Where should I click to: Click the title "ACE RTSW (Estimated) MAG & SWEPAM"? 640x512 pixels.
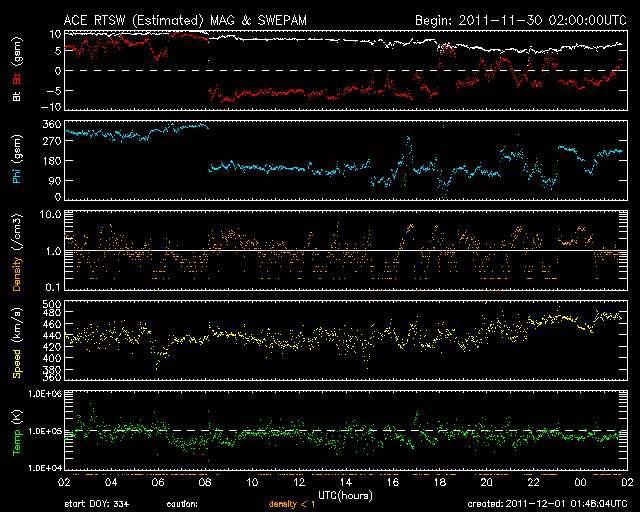(x=185, y=20)
